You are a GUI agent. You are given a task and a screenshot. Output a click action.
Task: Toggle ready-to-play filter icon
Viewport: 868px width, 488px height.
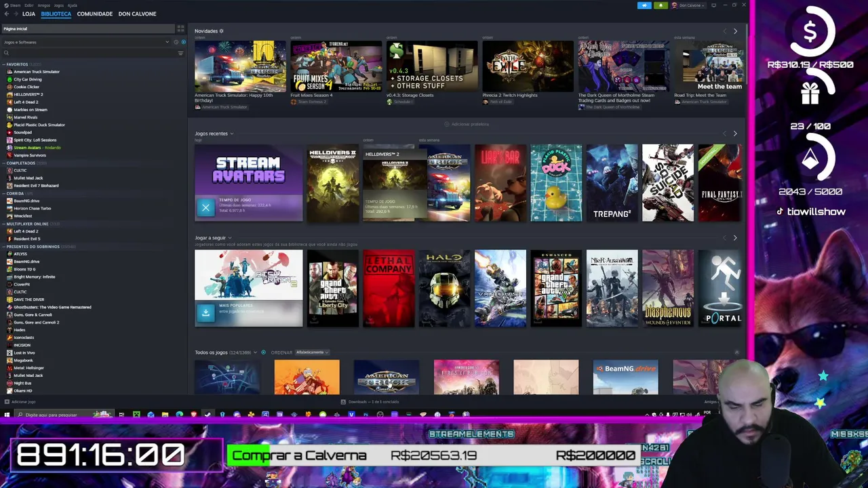pos(183,42)
